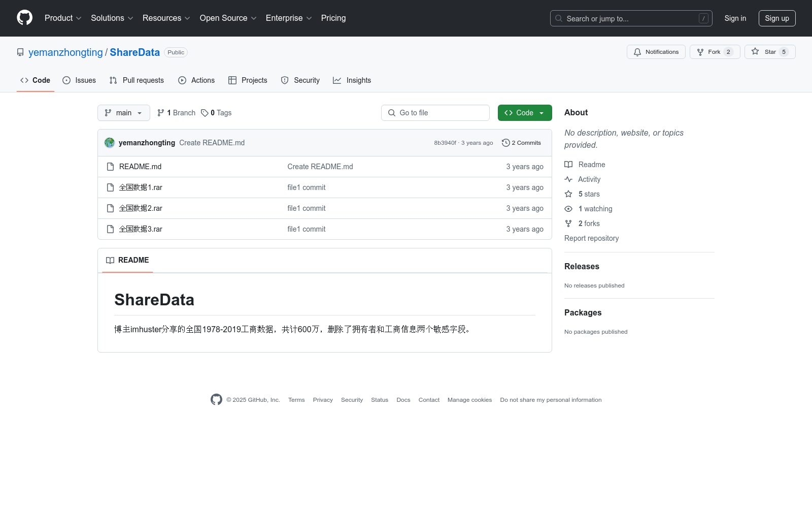Click the branch icon beside 1 Branch
Image resolution: width=812 pixels, height=508 pixels.
[x=161, y=113]
